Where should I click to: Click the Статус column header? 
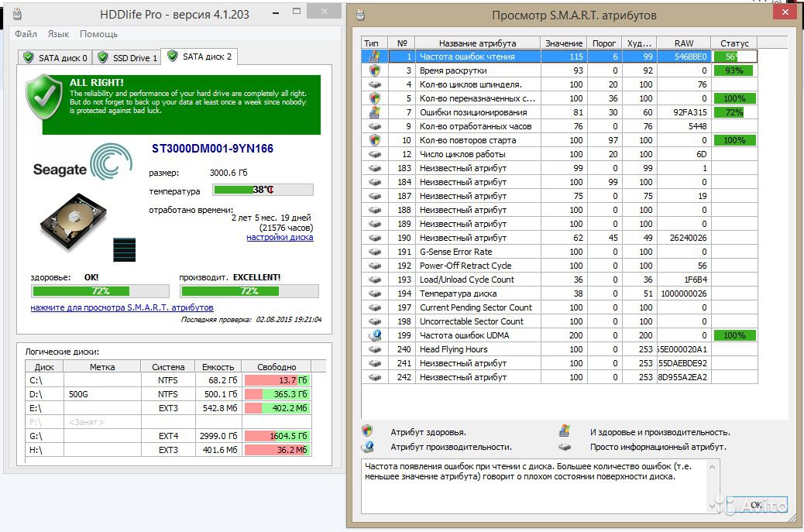(734, 43)
